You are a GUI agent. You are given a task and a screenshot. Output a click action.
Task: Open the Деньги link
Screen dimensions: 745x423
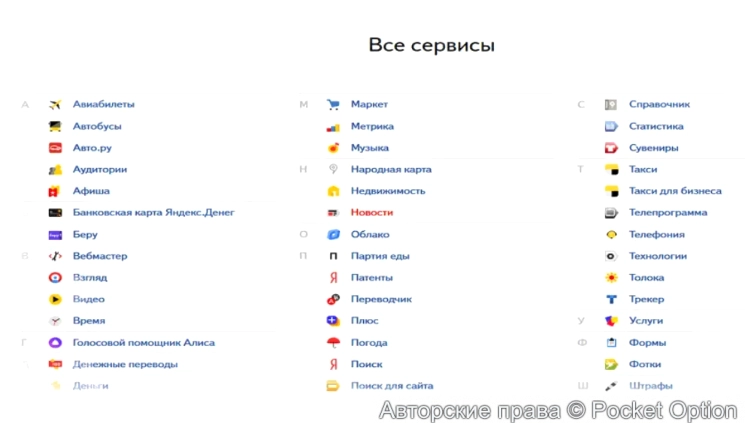point(90,385)
